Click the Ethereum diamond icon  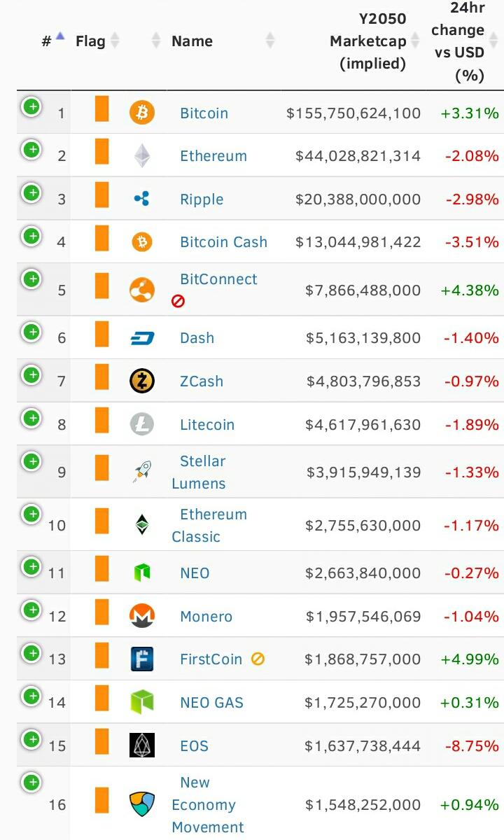[142, 155]
